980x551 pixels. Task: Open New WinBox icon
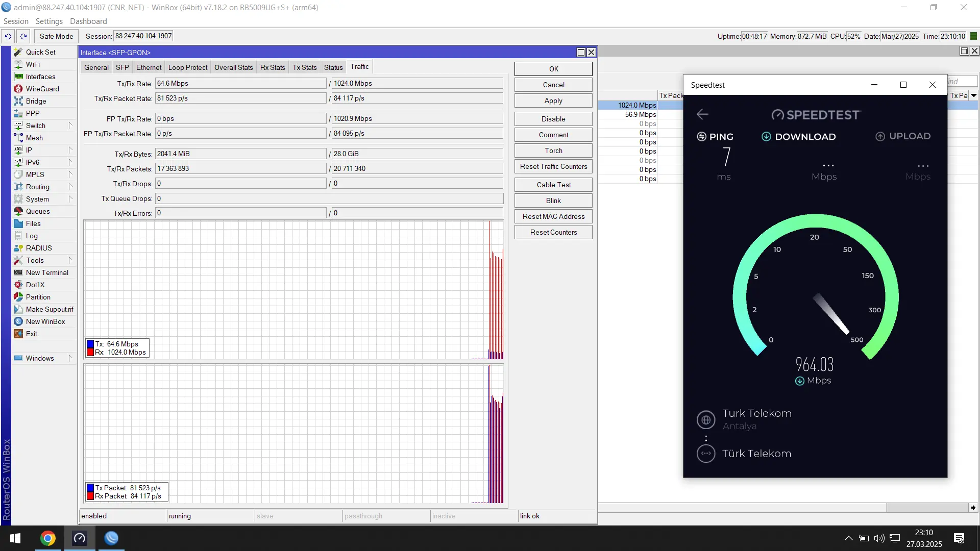(18, 321)
